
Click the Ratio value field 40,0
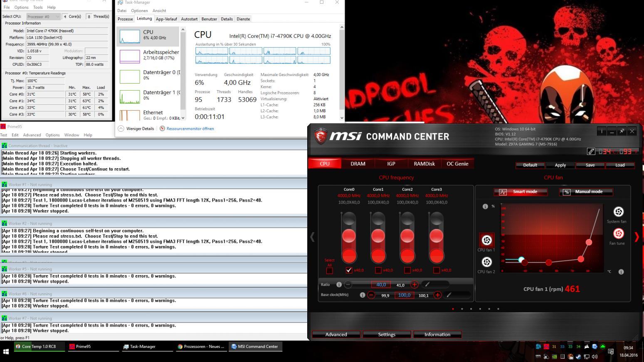[381, 285]
